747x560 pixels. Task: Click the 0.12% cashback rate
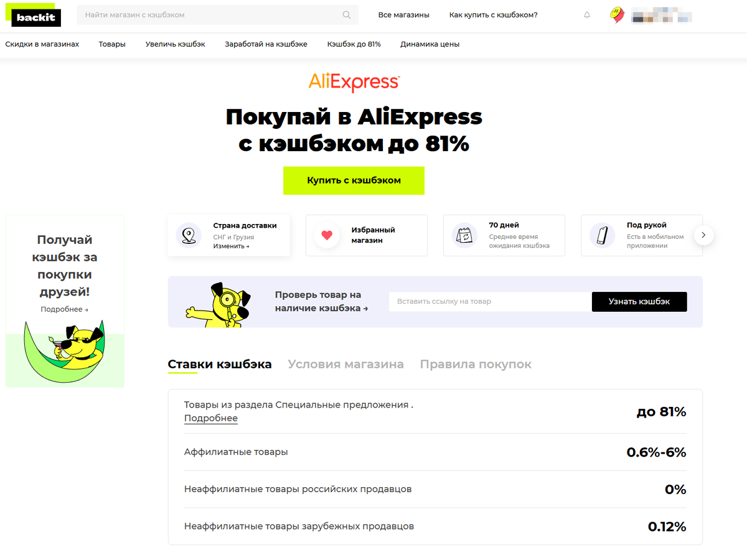(x=667, y=527)
